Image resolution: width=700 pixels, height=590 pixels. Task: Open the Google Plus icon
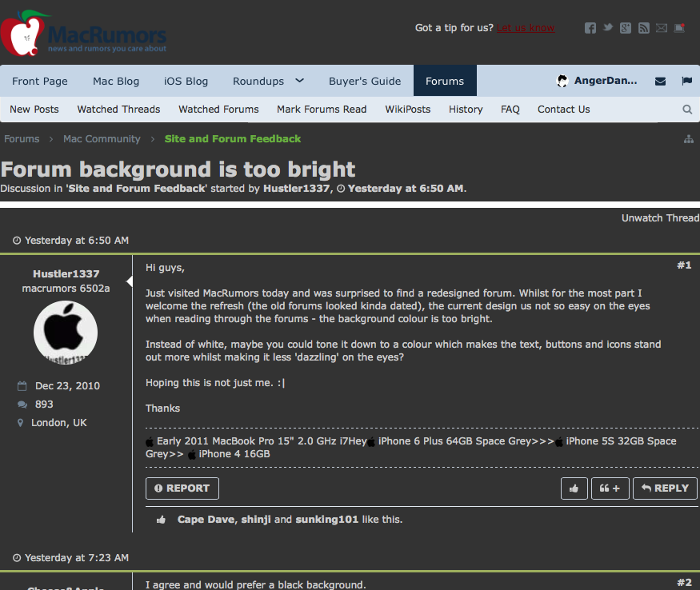coord(626,28)
